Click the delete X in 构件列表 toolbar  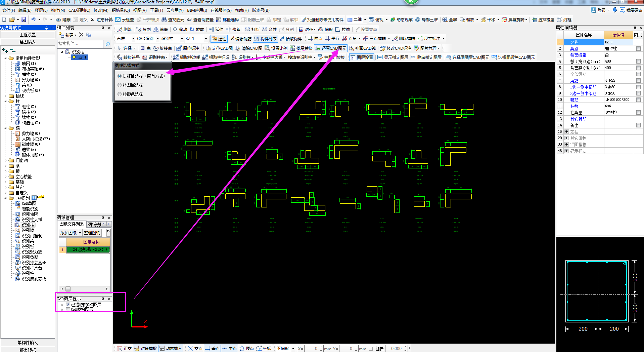click(x=81, y=35)
